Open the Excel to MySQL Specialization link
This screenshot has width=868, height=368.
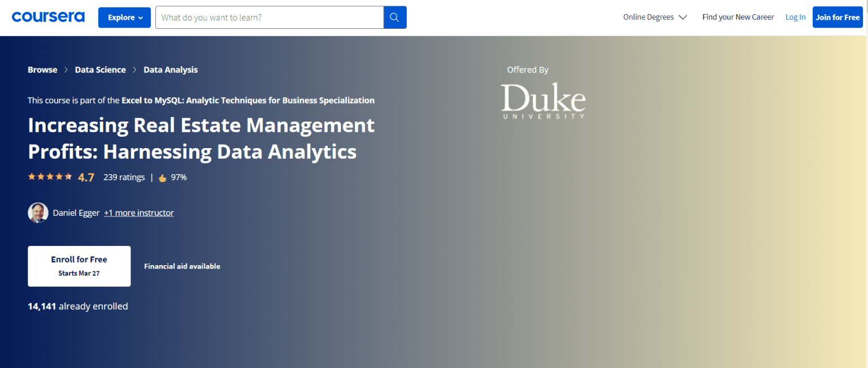(248, 100)
